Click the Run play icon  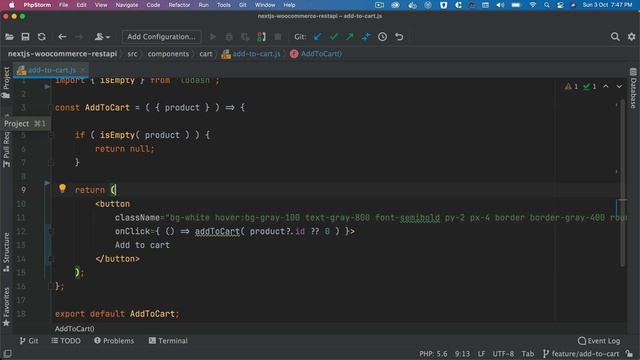coord(213,37)
